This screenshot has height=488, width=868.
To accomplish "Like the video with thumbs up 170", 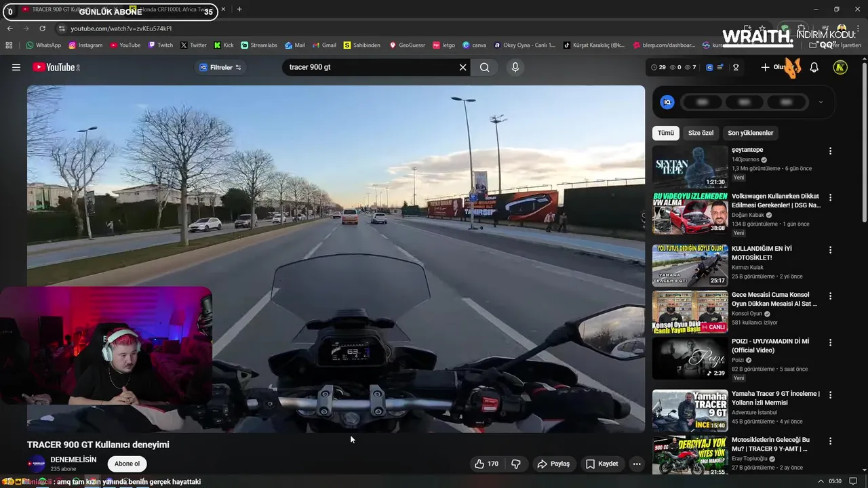I will pyautogui.click(x=486, y=464).
